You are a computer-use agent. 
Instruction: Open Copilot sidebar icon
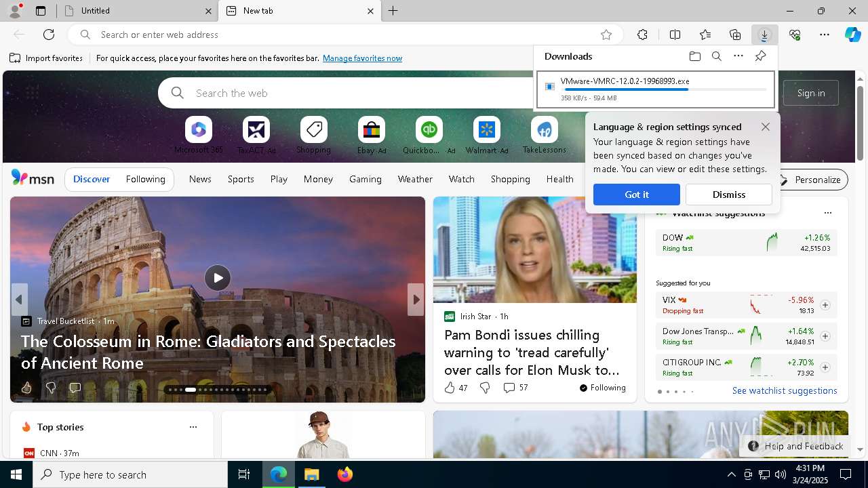point(852,35)
